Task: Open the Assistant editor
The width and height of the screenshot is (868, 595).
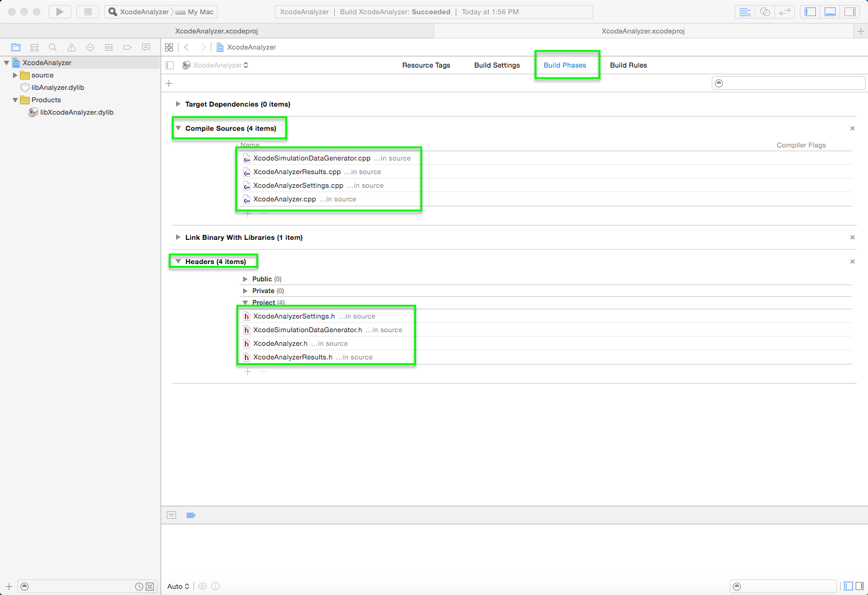Action: 765,12
